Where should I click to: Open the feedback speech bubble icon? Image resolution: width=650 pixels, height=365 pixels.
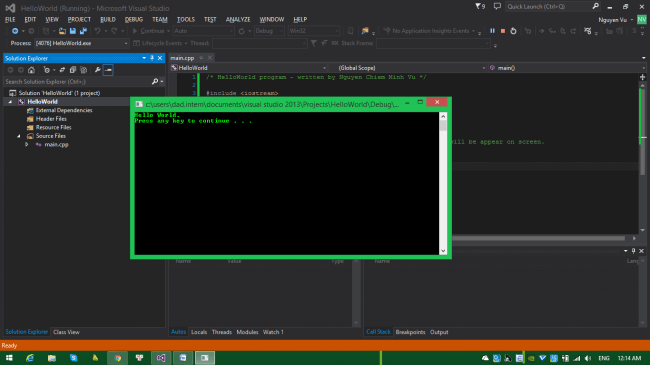[x=497, y=6]
